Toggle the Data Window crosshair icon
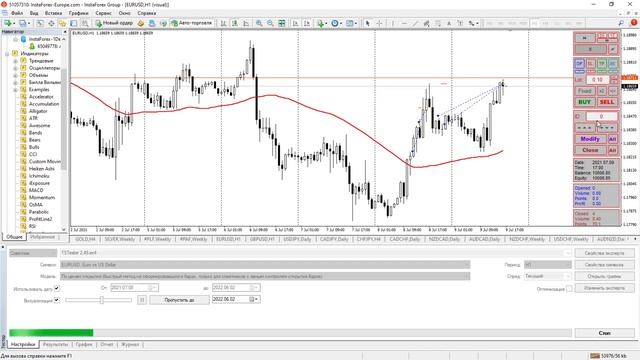Screen dimensions: 640x360 [x=51, y=23]
